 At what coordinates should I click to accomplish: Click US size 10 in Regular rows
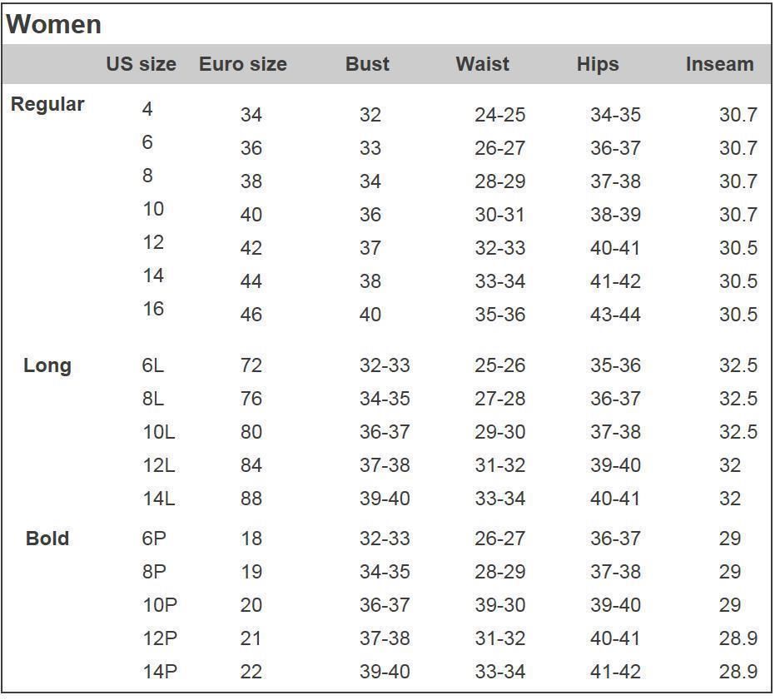[x=153, y=209]
